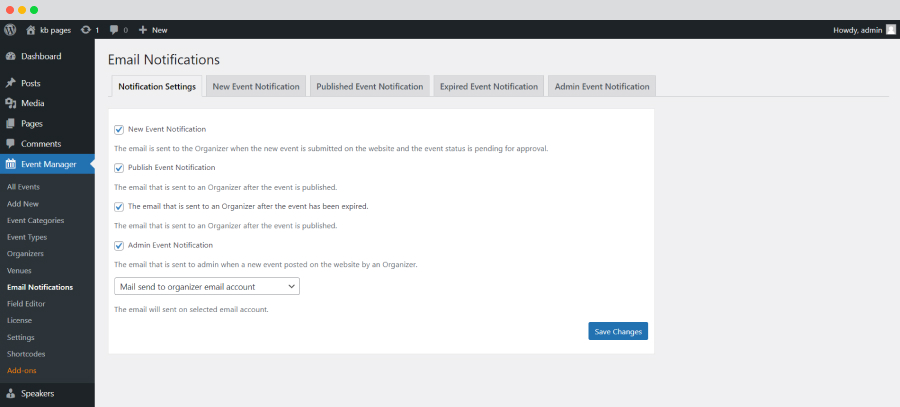Open Dashboard menu label
Screen dimensions: 900x407
41,56
